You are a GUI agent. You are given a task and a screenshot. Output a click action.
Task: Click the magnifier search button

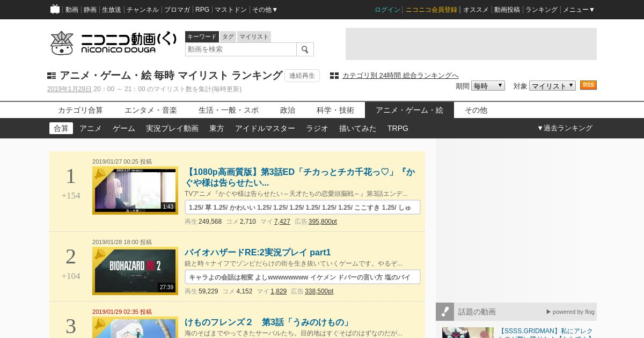(305, 49)
